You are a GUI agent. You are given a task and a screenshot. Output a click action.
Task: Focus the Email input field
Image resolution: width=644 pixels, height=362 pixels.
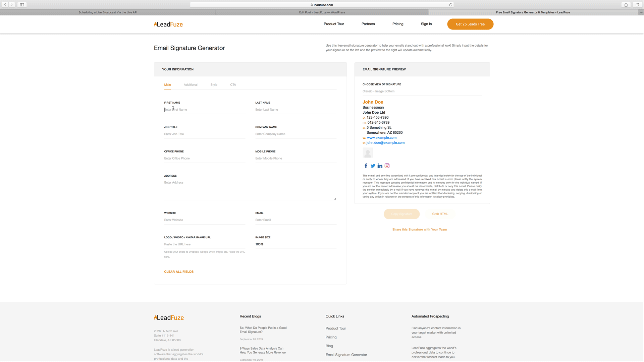[296, 220]
